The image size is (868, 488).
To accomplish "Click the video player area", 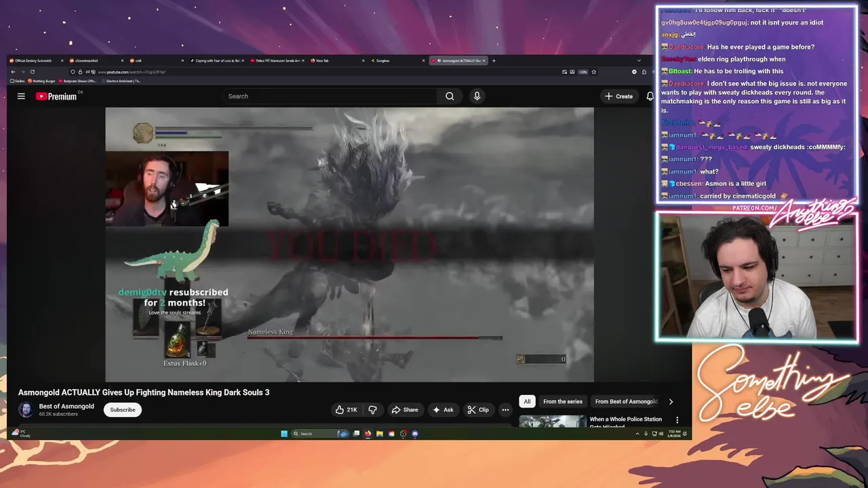I will (x=349, y=244).
